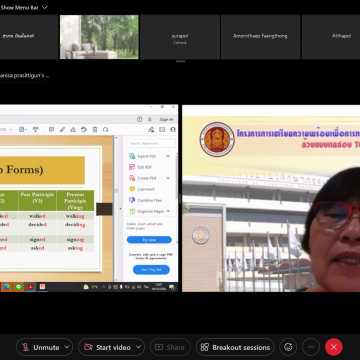Open video options arrow beside Start video

(x=139, y=347)
